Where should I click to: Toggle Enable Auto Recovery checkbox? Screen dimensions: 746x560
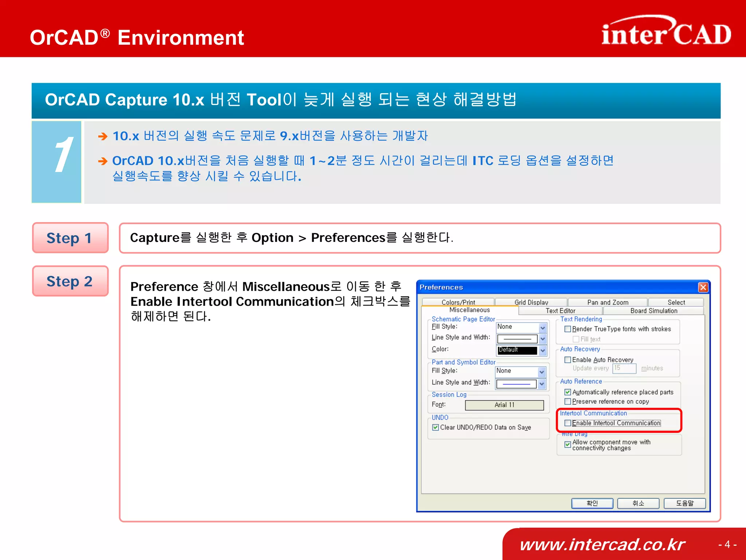point(568,360)
